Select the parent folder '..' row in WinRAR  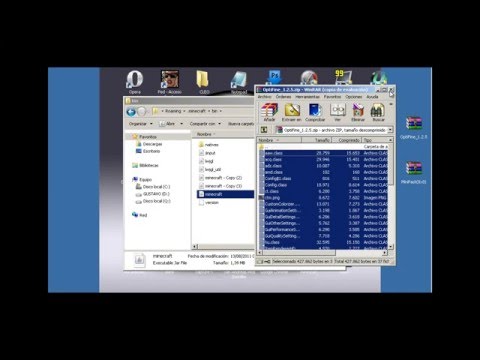(323, 147)
